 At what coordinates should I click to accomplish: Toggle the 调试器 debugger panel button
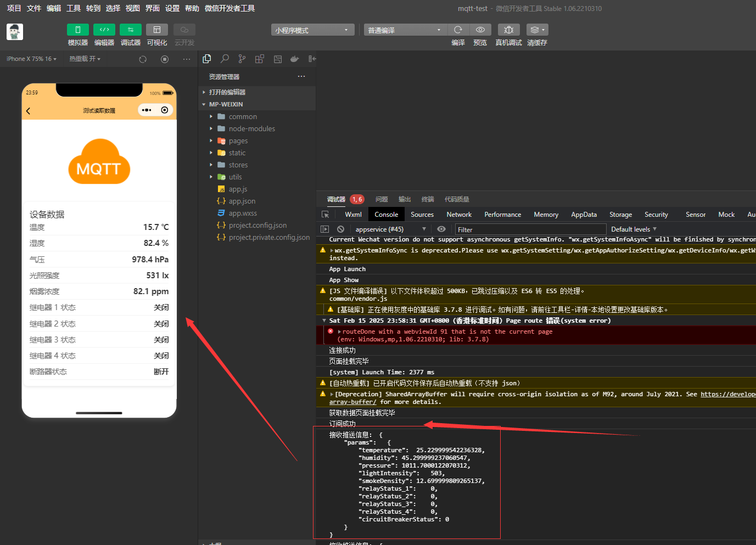(x=130, y=30)
